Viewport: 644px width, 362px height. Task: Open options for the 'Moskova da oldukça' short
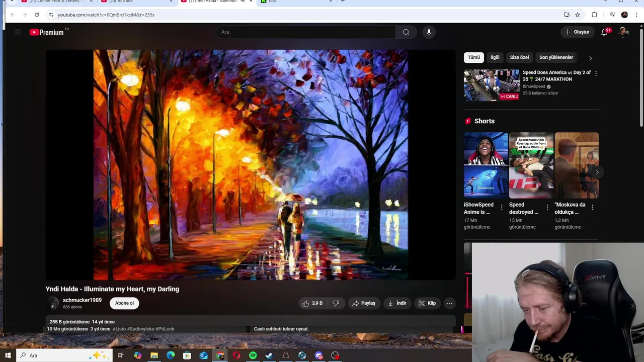coord(593,207)
